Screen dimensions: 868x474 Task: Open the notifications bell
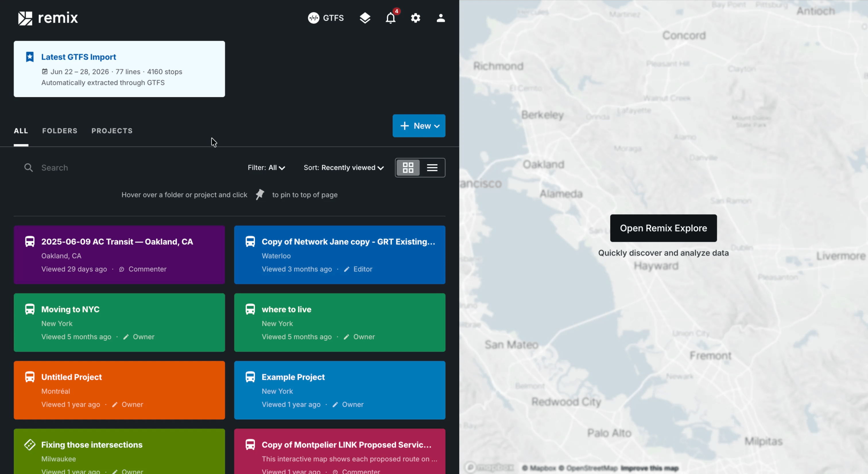point(391,18)
